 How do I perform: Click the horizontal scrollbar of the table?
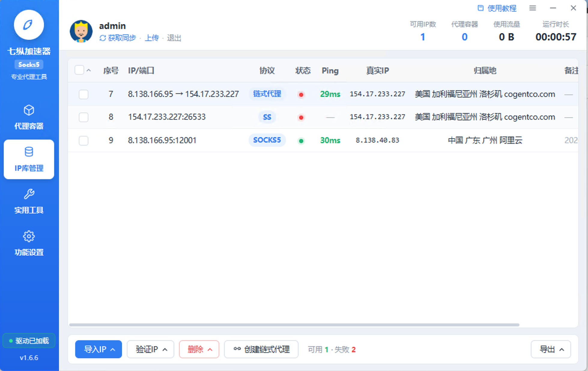294,325
